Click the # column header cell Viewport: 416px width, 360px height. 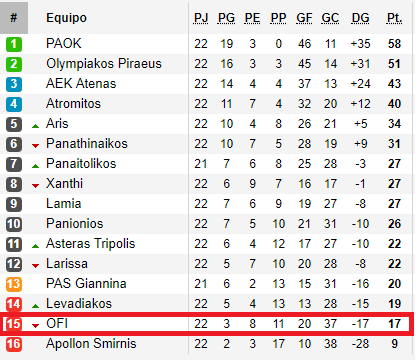point(14,18)
